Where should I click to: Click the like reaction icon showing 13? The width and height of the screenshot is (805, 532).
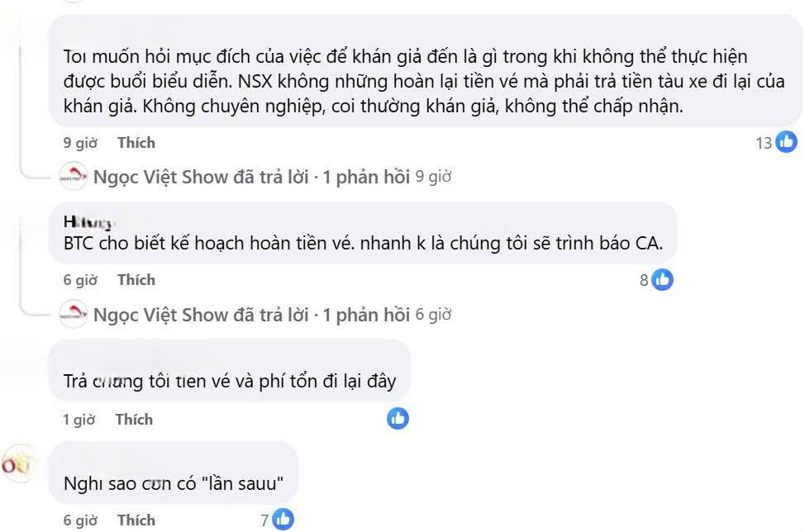[x=785, y=142]
